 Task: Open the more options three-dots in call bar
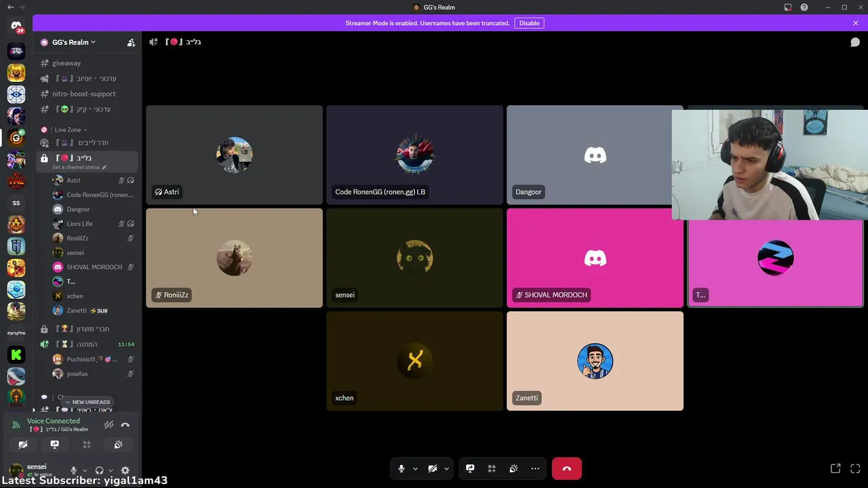coord(535,468)
